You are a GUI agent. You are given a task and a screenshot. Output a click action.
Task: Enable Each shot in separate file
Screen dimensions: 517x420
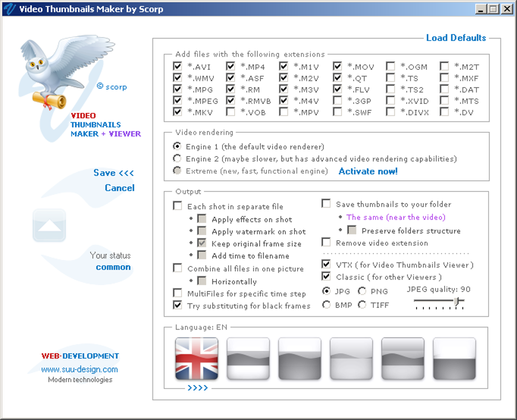point(177,206)
